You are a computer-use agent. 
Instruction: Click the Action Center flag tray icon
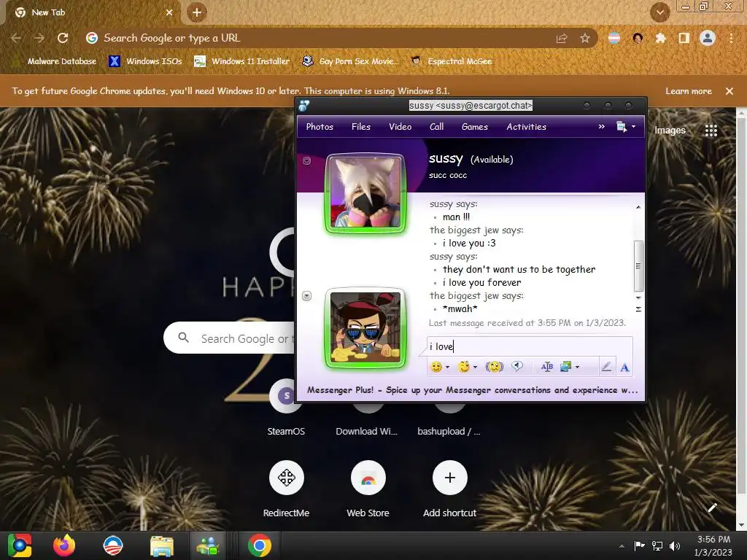tap(639, 545)
